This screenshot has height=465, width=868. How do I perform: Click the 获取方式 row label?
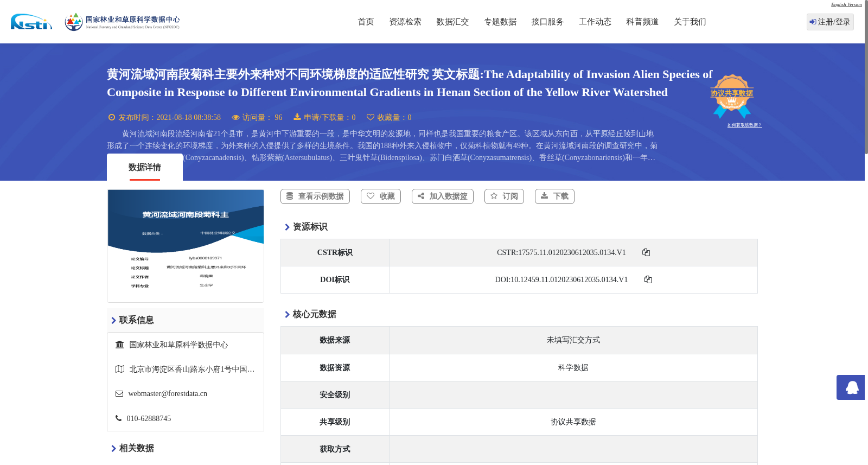click(x=335, y=449)
